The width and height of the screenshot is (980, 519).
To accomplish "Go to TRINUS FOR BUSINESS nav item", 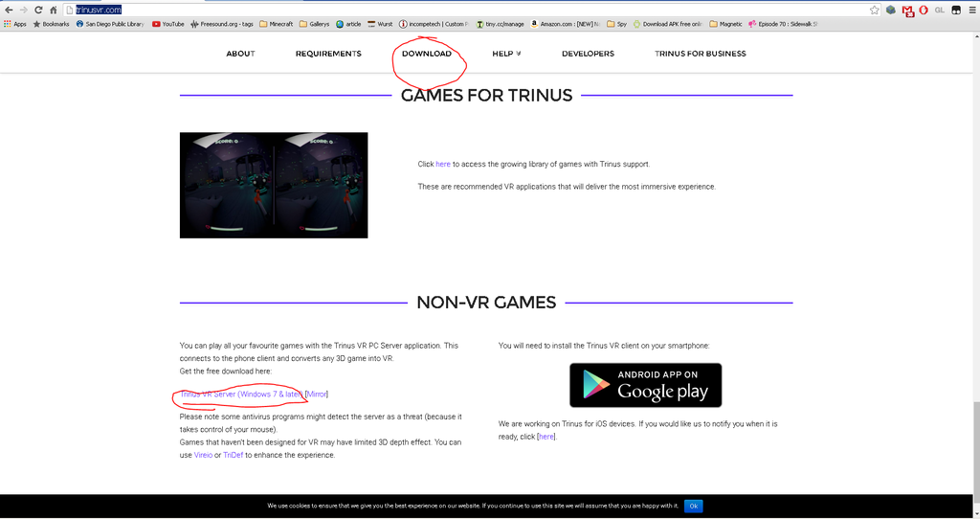I will [700, 54].
